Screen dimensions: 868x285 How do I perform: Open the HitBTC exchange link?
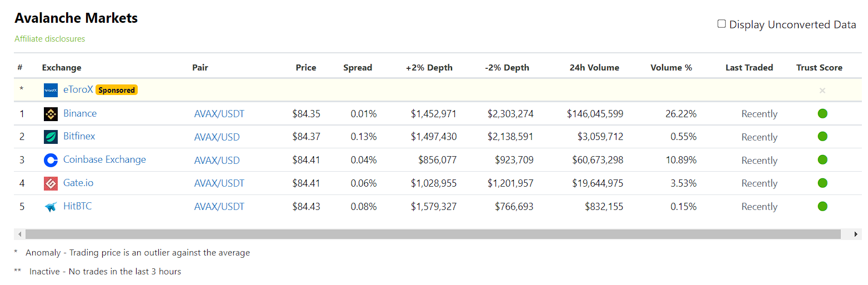(x=78, y=206)
